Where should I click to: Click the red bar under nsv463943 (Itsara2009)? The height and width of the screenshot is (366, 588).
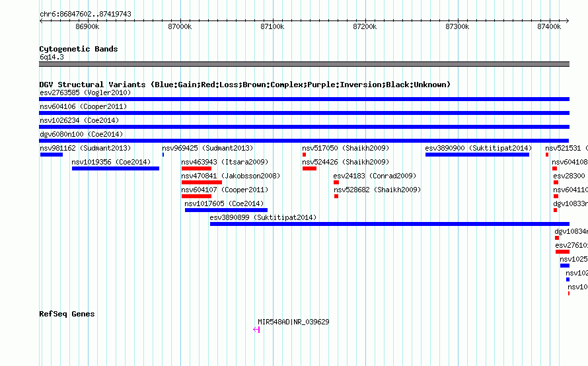(x=196, y=168)
